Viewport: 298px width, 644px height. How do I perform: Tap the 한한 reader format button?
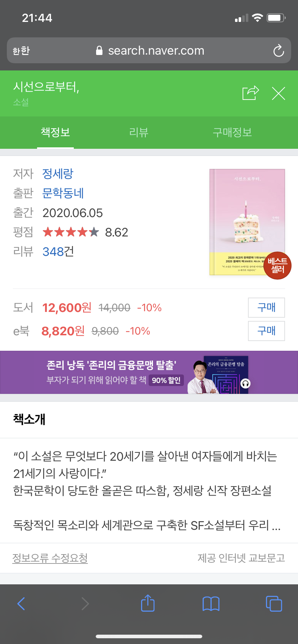[x=21, y=51]
